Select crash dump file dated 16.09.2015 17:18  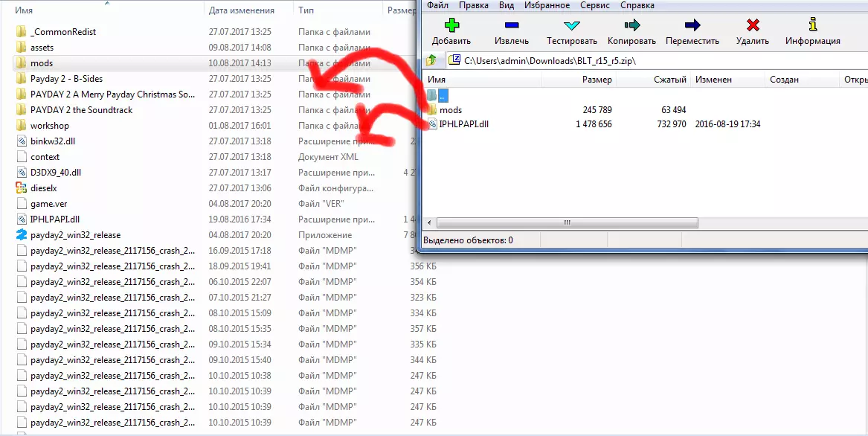[112, 251]
